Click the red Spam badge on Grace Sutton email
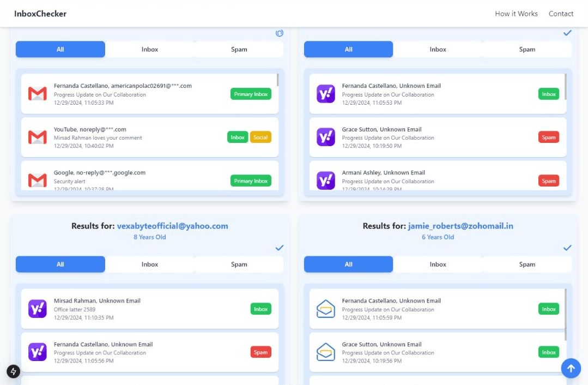588x385 pixels. pyautogui.click(x=549, y=137)
